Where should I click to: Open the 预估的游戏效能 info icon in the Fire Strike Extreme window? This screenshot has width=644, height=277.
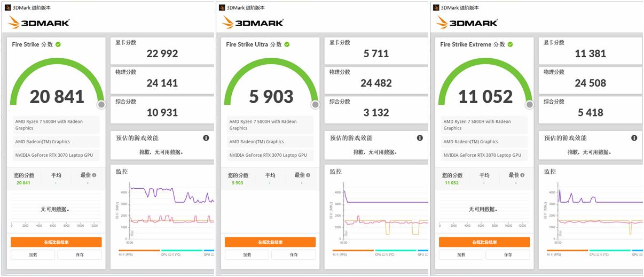click(x=634, y=138)
